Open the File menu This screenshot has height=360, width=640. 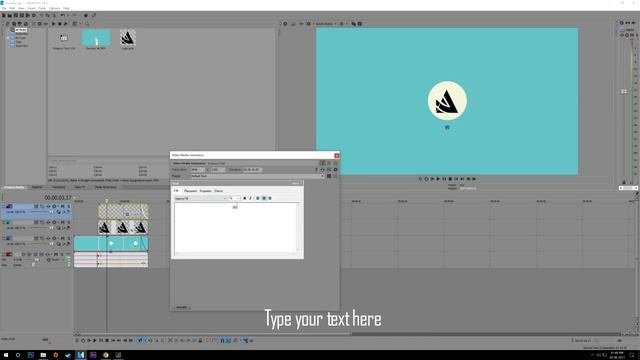(4, 8)
